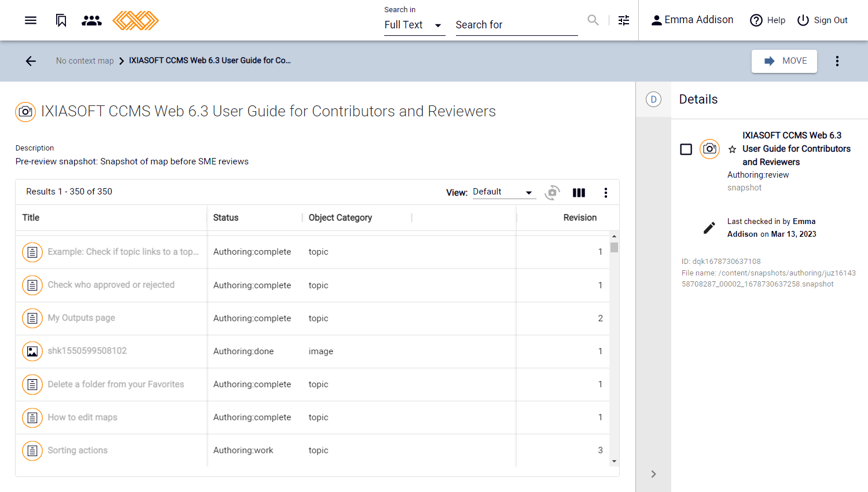Focus the Search for input field

tap(517, 25)
